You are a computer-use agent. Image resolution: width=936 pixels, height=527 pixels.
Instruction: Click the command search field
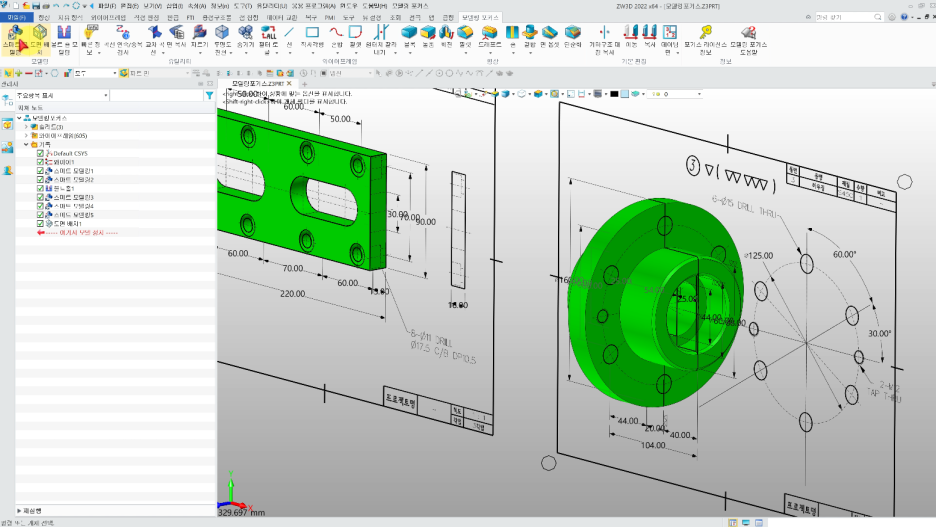tap(848, 17)
